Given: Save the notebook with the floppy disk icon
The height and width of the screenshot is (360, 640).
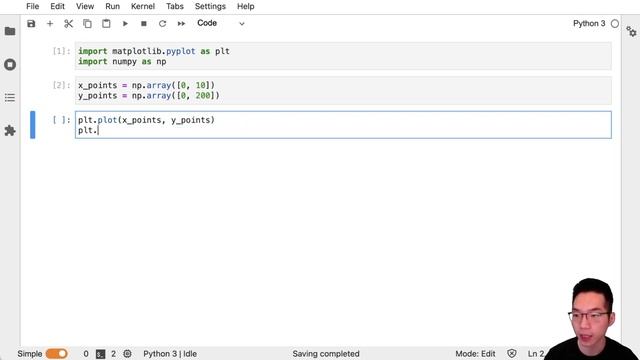Looking at the screenshot, I should [31, 24].
